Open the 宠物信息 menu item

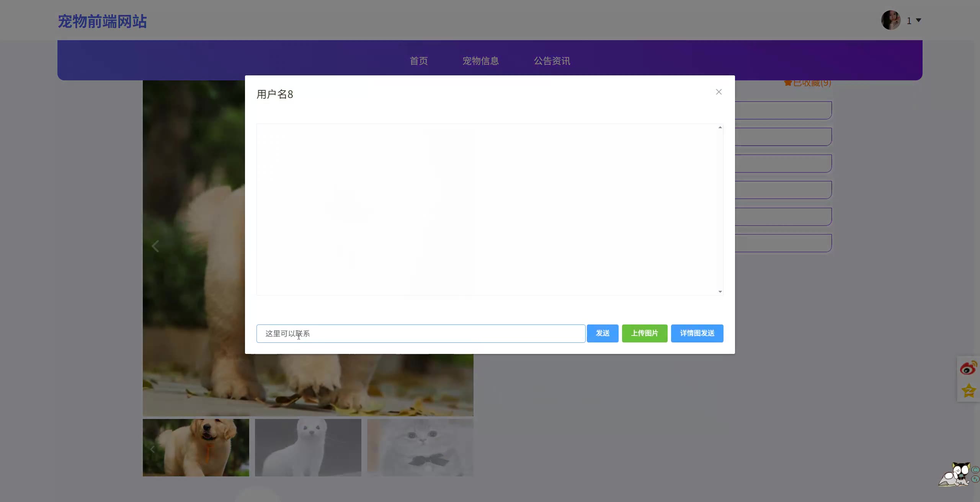pos(480,61)
